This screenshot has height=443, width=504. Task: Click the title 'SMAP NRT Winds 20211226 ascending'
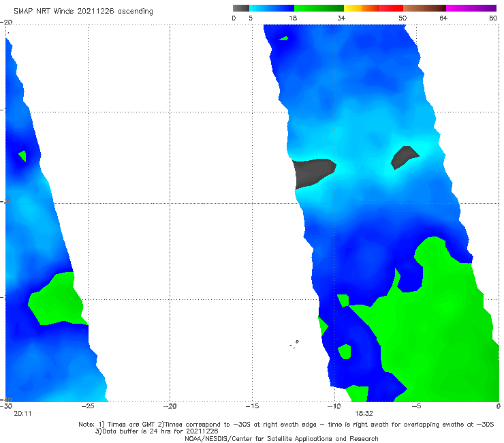coord(83,12)
